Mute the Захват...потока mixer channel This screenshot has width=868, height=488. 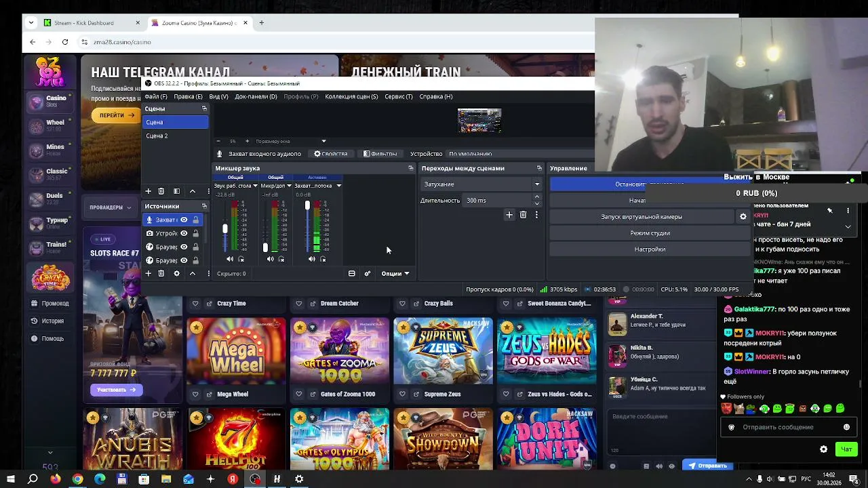tap(311, 259)
